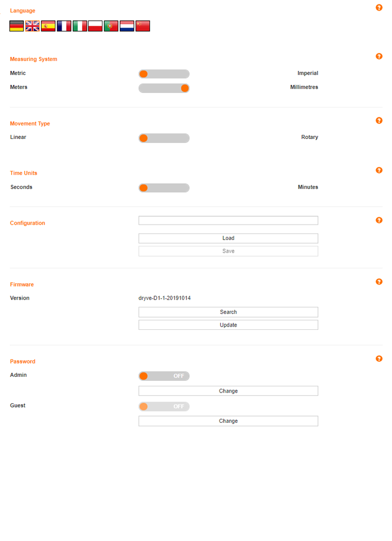Select the UK flag for English
The width and height of the screenshot is (392, 541).
point(32,26)
